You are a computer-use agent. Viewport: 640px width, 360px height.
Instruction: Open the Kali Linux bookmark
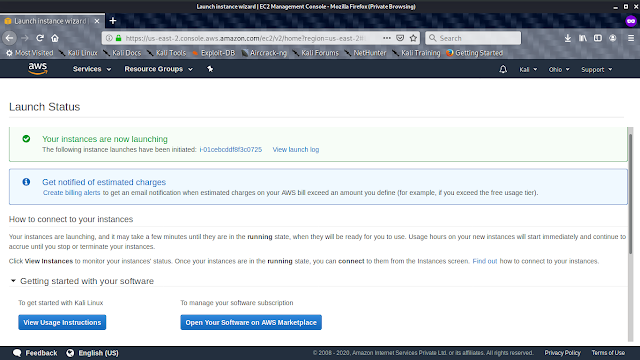click(x=78, y=53)
